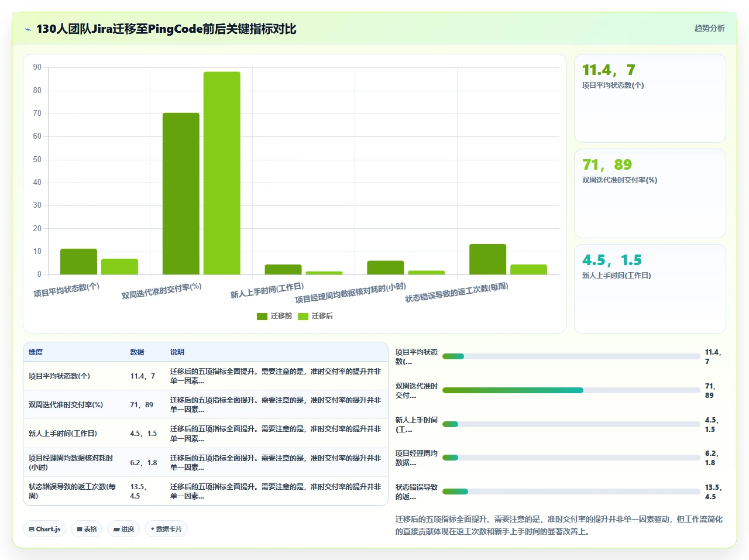The width and height of the screenshot is (749, 560).
Task: Toggle the 迁移前 legend color box
Action: [x=262, y=317]
